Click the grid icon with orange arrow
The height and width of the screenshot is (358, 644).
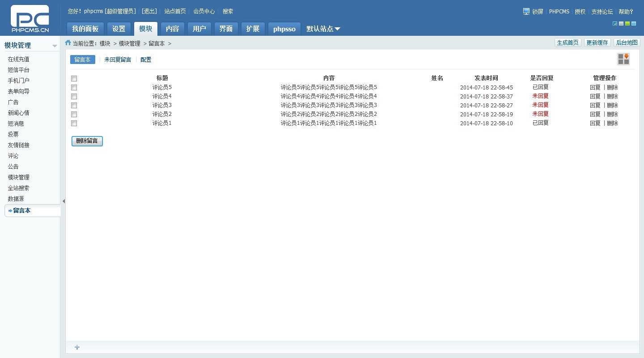(623, 59)
